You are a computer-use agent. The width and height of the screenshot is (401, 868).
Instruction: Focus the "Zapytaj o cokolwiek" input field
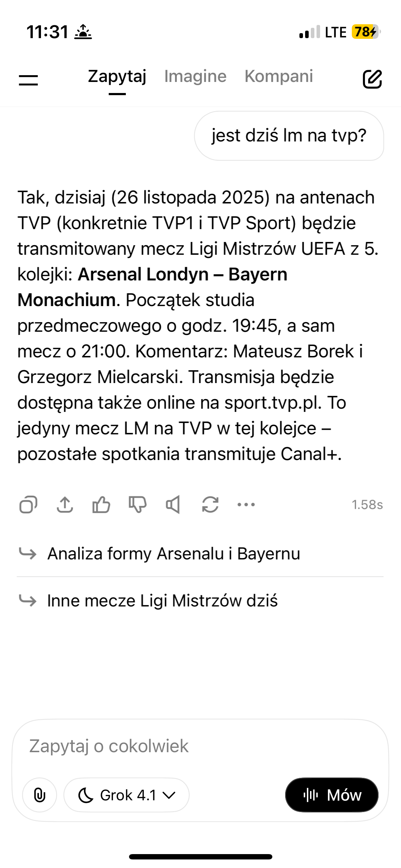(200, 746)
